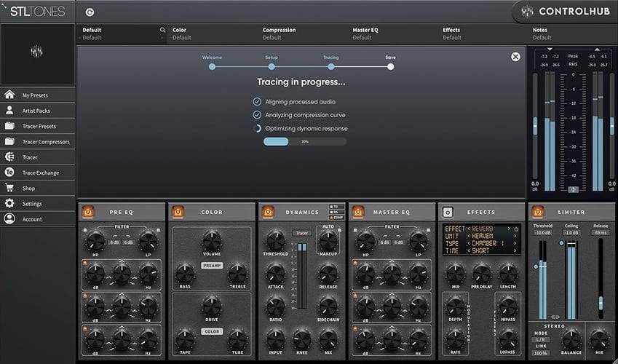Open Master EQ LP slope 6 dB selector
The height and width of the screenshot is (364, 618).
click(x=399, y=242)
